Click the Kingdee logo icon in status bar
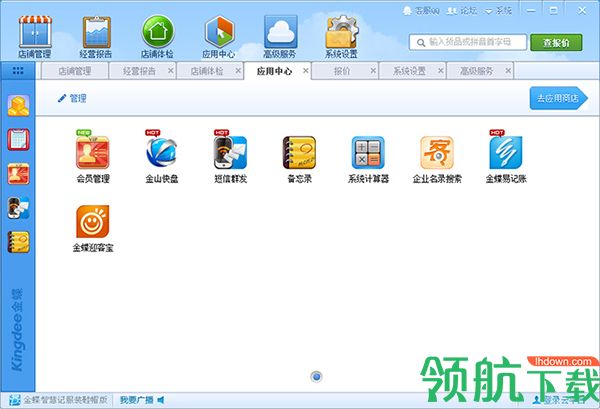The image size is (600, 409). pos(15,400)
